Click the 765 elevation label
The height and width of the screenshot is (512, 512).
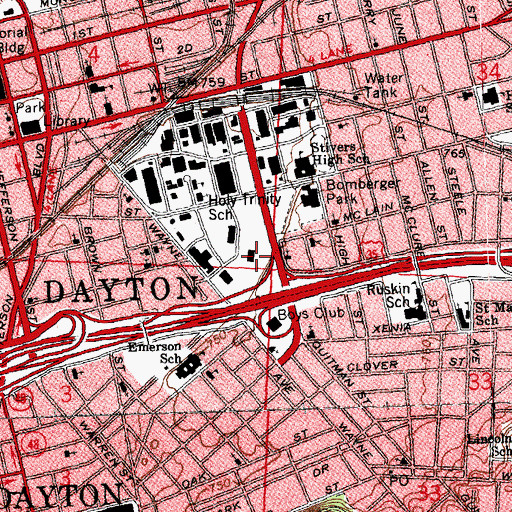pos(455,153)
